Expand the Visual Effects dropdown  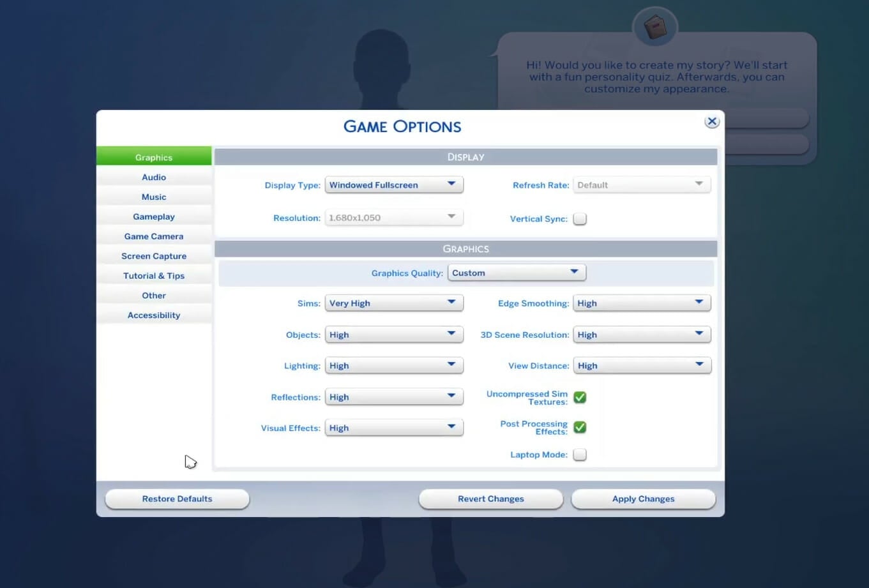(x=393, y=427)
